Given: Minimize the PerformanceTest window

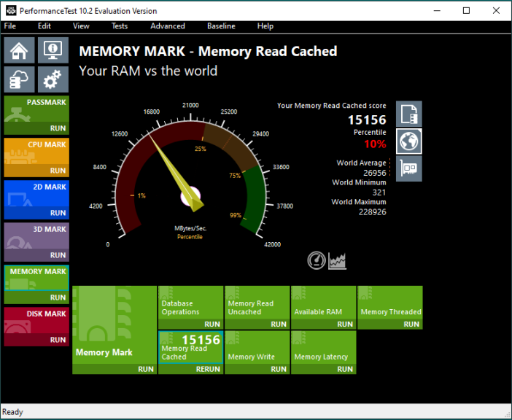Looking at the screenshot, I should [x=437, y=10].
